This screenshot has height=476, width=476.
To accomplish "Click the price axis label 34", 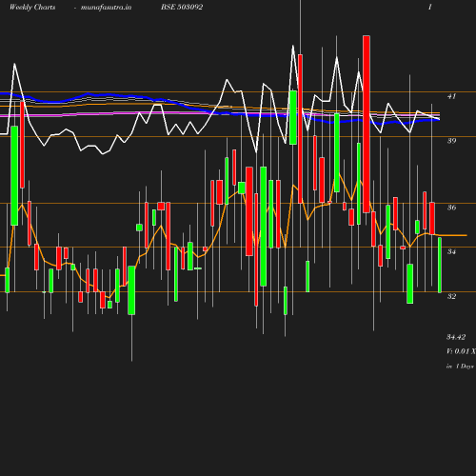I will point(451,251).
